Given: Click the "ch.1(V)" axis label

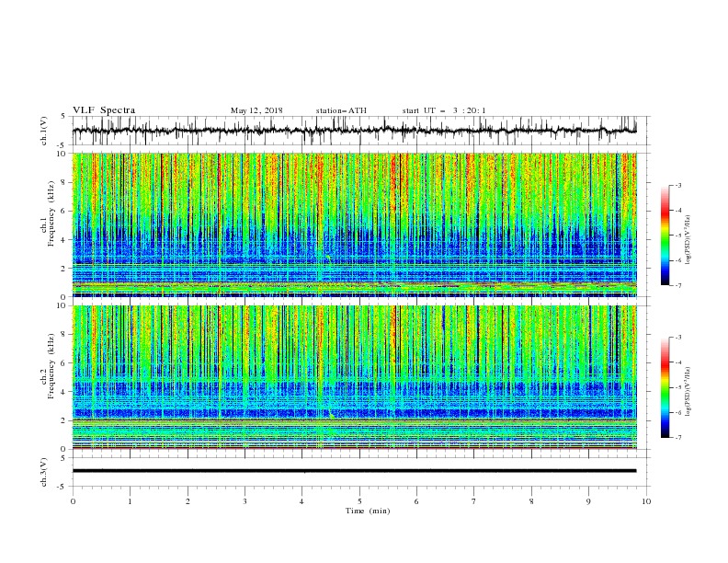Looking at the screenshot, I should (x=44, y=131).
